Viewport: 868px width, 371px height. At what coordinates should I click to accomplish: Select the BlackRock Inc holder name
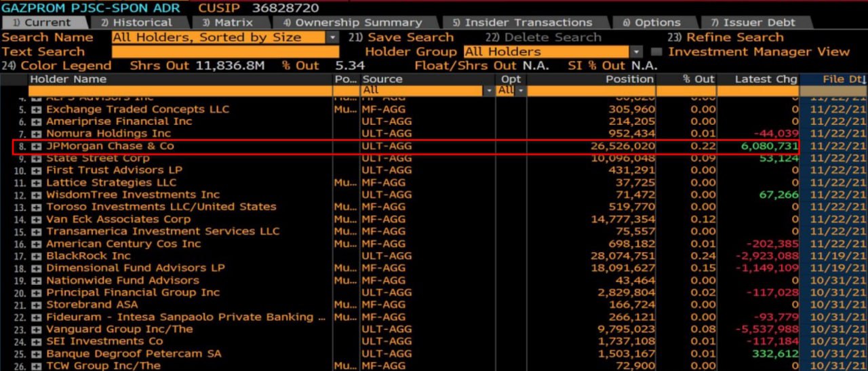(88, 256)
